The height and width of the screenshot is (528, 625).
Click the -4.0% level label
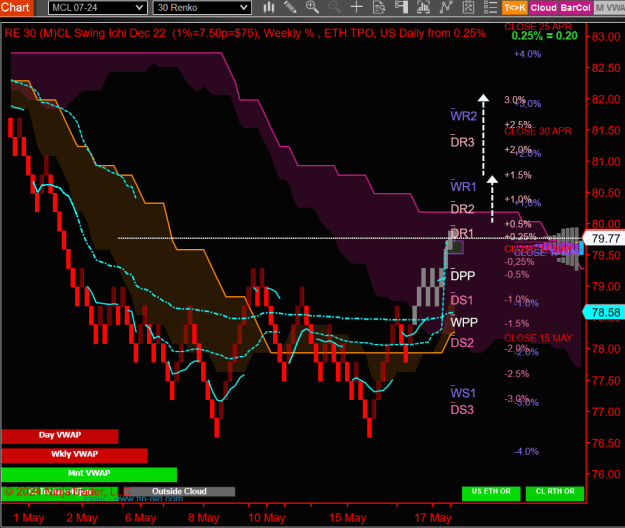[x=526, y=451]
